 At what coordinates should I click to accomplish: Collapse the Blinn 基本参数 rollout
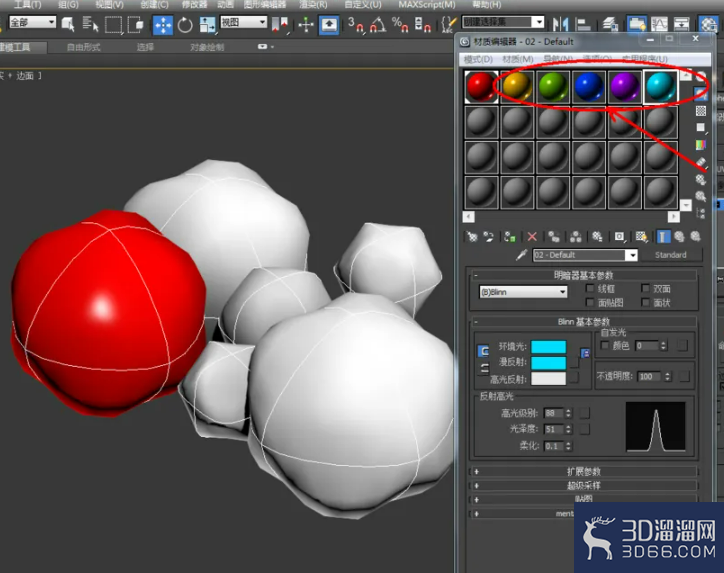[584, 322]
